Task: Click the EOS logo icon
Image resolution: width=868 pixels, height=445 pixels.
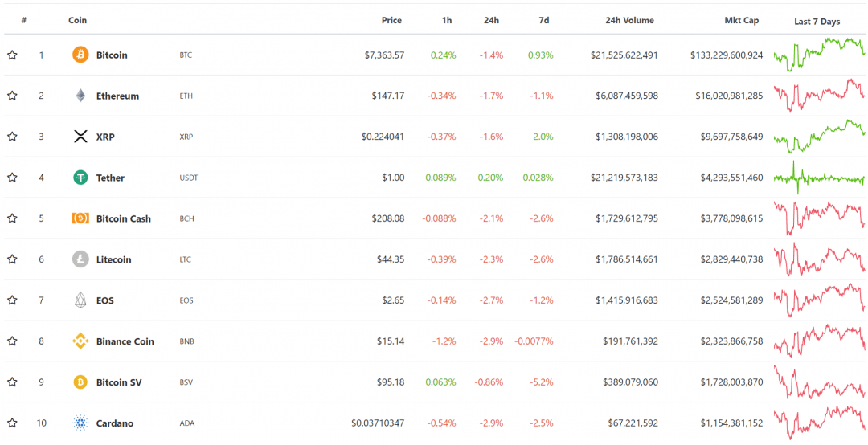Action: 80,300
